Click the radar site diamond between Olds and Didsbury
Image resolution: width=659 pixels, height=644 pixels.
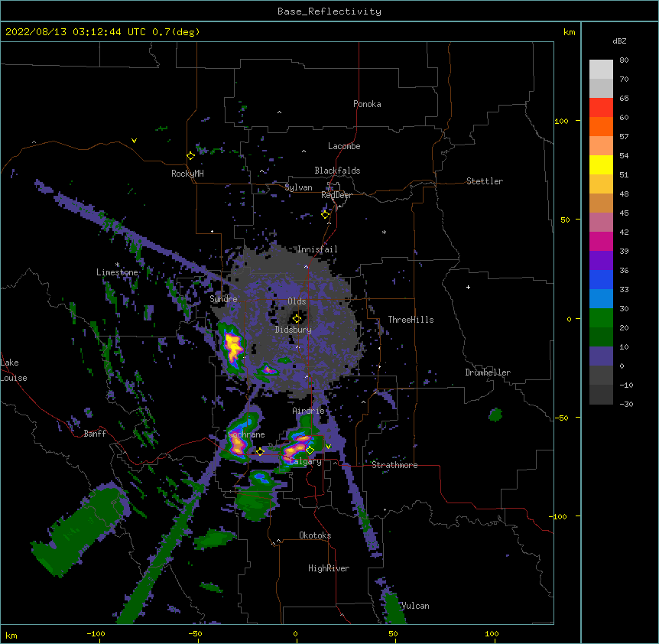(x=297, y=319)
